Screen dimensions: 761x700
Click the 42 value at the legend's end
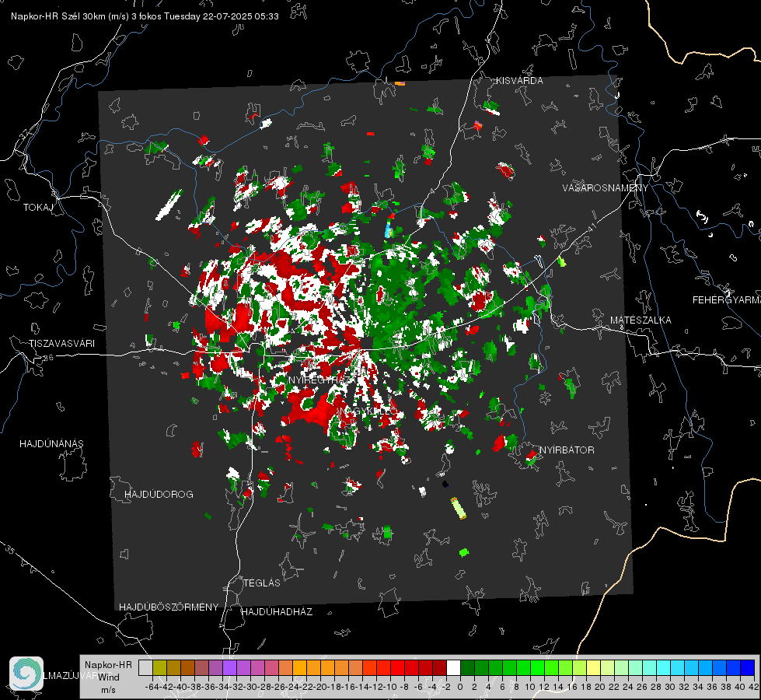click(753, 687)
